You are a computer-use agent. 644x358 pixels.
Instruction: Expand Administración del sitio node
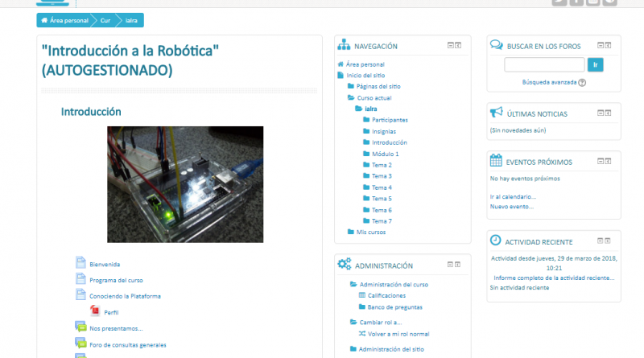[x=353, y=349]
